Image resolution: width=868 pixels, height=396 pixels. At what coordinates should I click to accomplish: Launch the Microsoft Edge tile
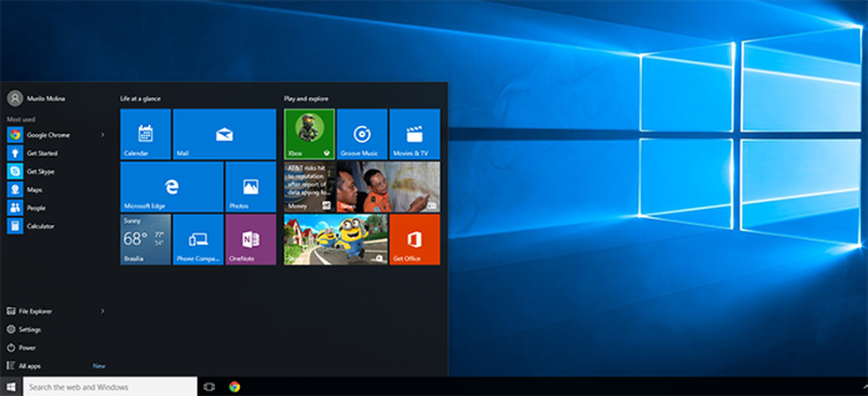click(172, 187)
